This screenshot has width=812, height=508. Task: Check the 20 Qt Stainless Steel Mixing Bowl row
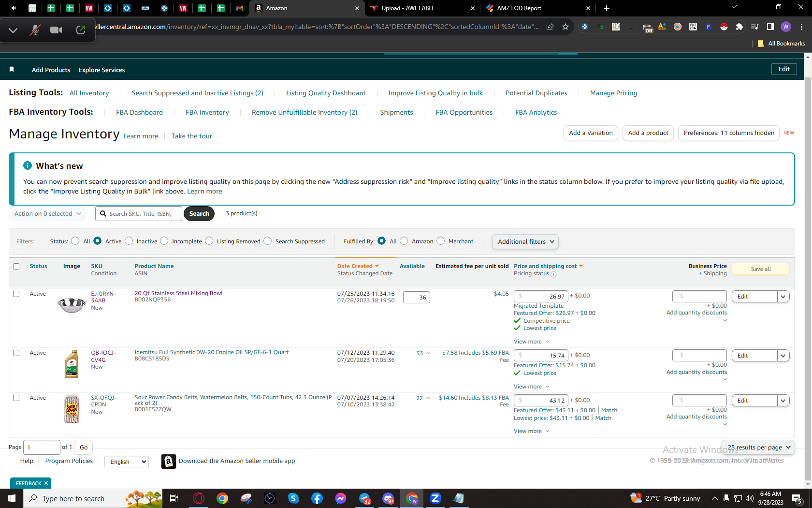coord(16,294)
